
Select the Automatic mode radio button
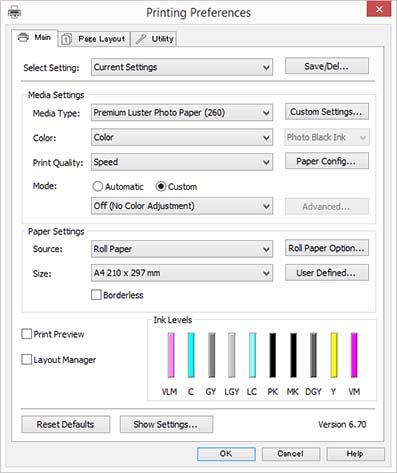(x=98, y=186)
